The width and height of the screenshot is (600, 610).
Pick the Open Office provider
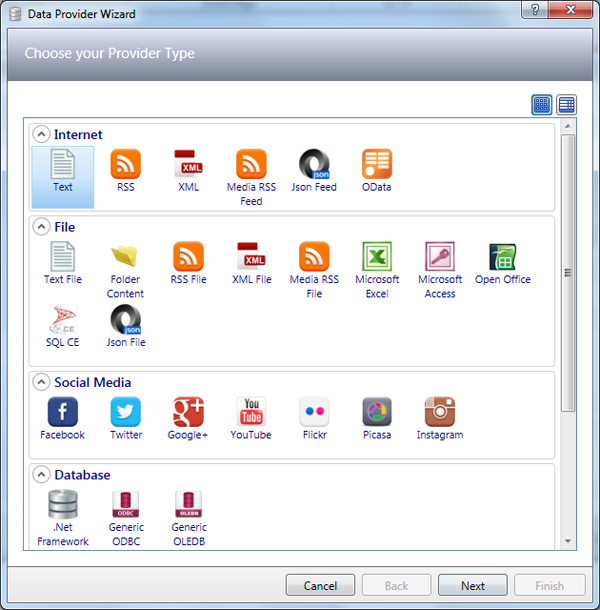pos(503,263)
